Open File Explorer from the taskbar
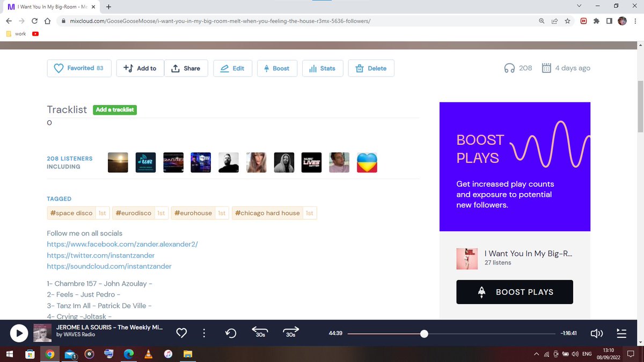This screenshot has height=362, width=644. click(188, 354)
